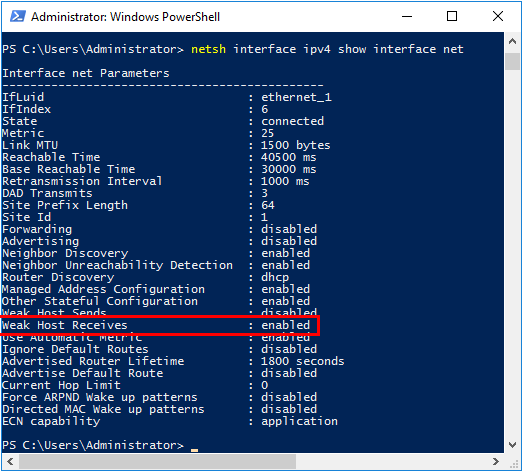Minimize the PowerShell window

point(407,16)
